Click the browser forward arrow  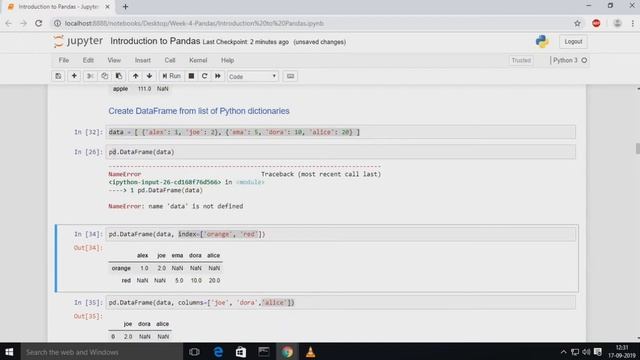(23, 23)
